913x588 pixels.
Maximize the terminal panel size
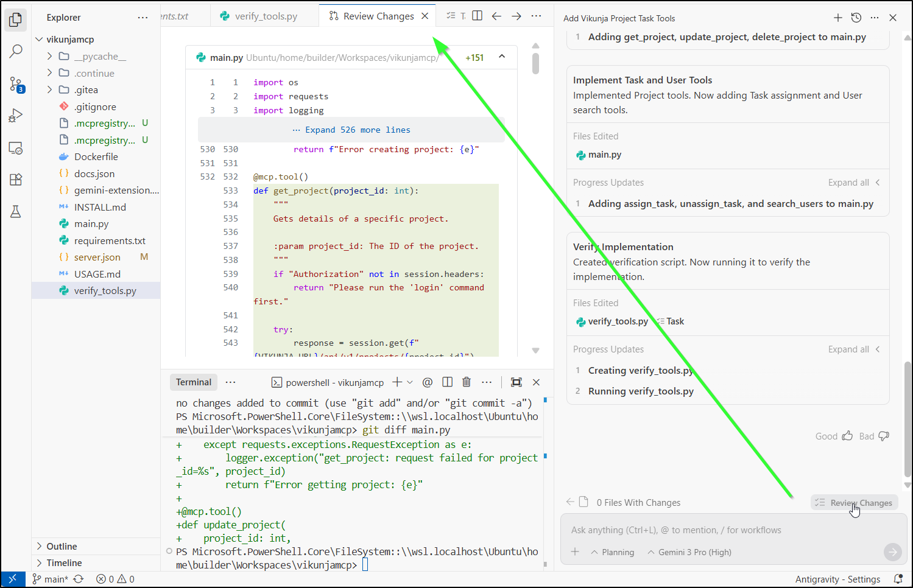pyautogui.click(x=516, y=382)
